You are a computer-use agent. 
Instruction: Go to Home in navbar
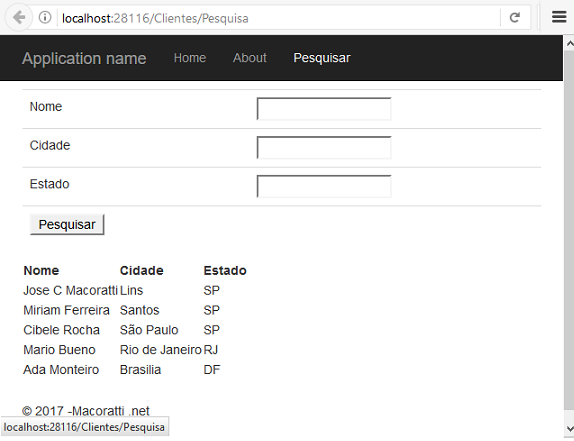click(x=190, y=58)
